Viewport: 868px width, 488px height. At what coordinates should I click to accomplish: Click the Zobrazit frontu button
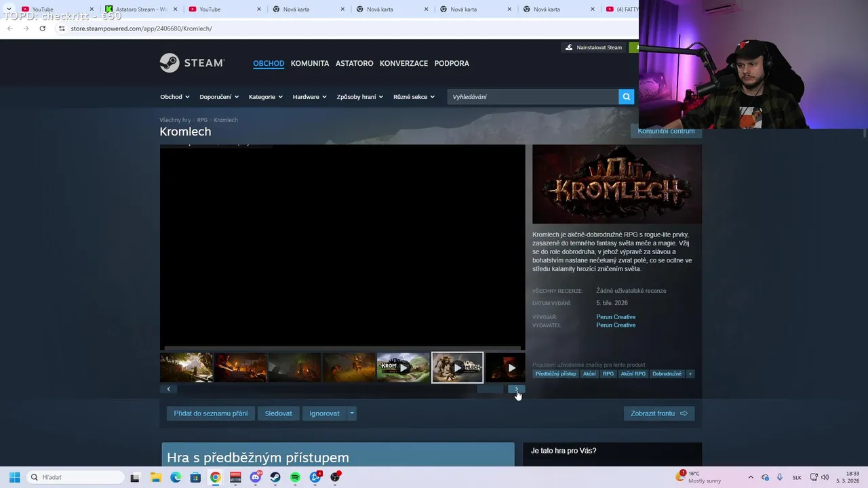tap(659, 413)
